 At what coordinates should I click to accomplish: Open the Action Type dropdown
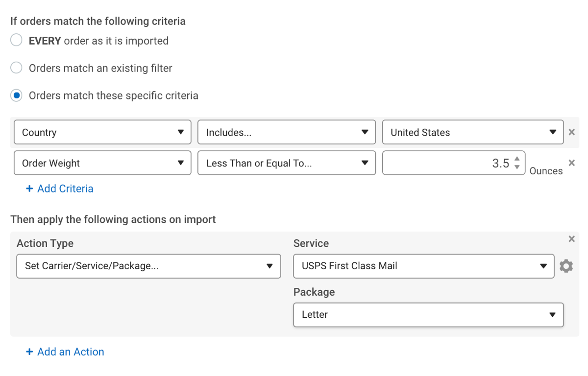tap(148, 266)
